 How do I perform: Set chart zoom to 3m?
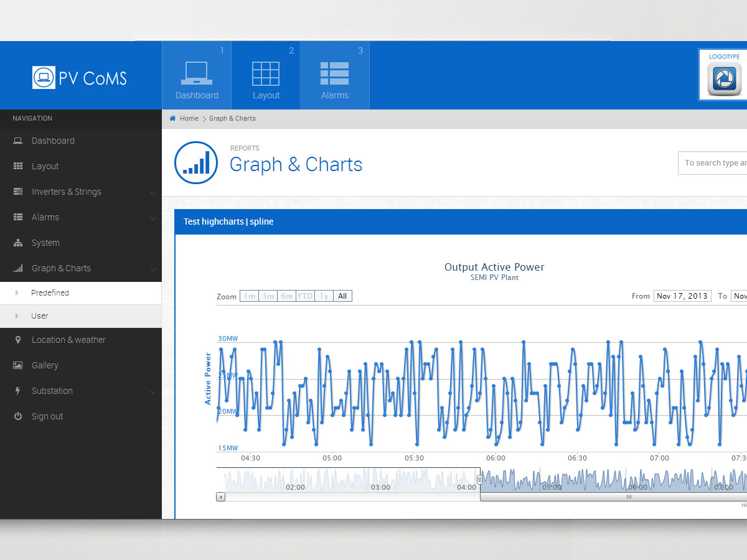268,296
